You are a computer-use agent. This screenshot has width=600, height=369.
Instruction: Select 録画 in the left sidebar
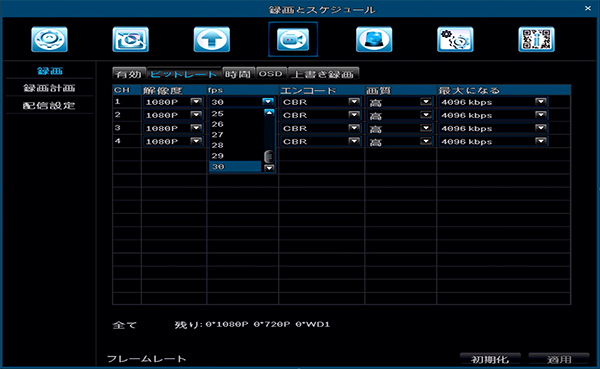coord(50,71)
